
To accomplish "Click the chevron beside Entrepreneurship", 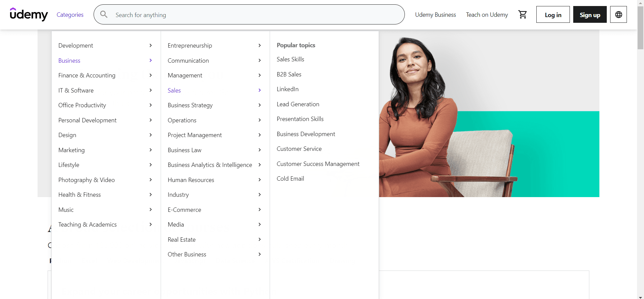I will pyautogui.click(x=260, y=46).
